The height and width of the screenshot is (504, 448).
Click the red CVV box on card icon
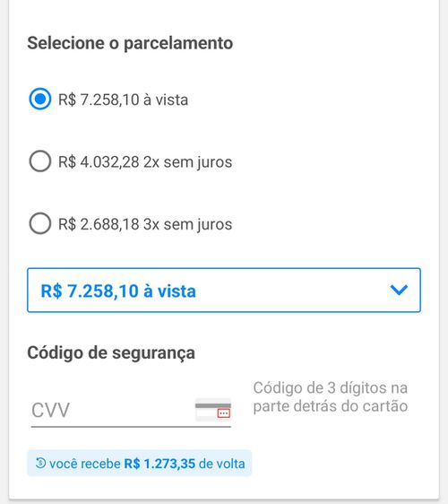coord(223,413)
